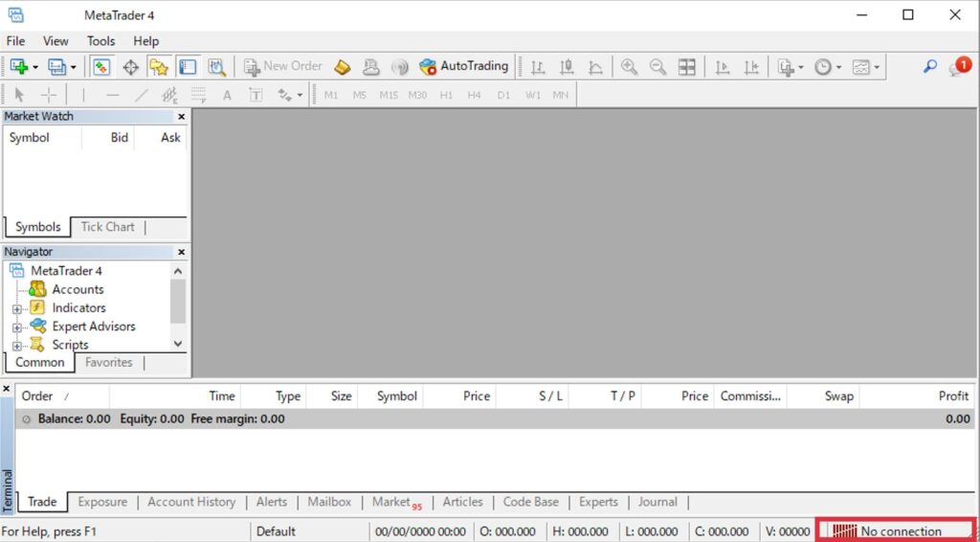Open the search magnifier at top right

930,66
